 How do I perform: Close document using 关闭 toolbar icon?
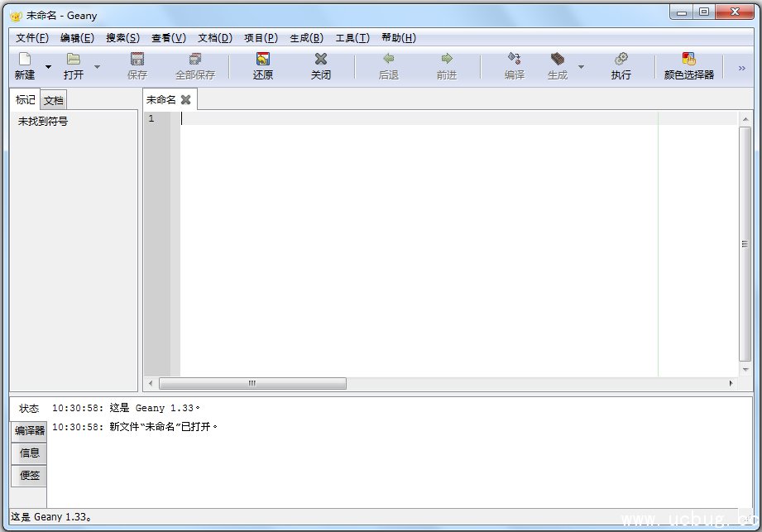click(321, 59)
